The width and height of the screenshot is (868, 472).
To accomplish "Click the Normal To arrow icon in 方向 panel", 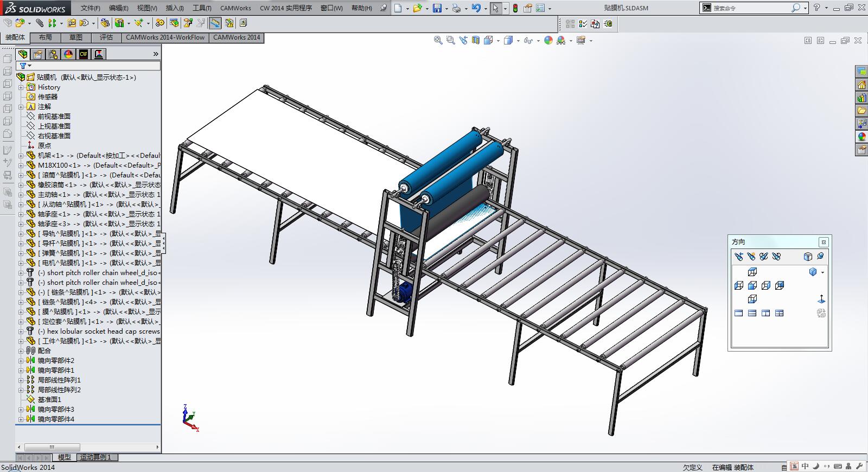I will [x=821, y=299].
